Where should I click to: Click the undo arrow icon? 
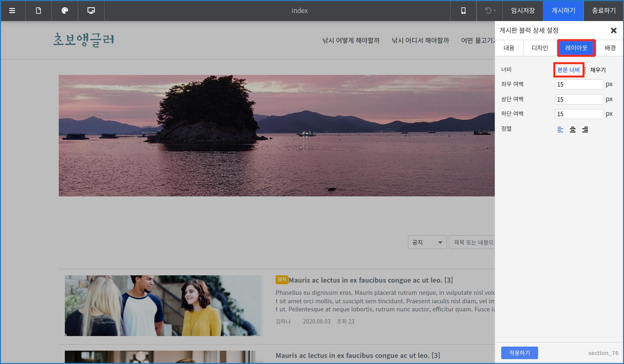click(x=489, y=11)
